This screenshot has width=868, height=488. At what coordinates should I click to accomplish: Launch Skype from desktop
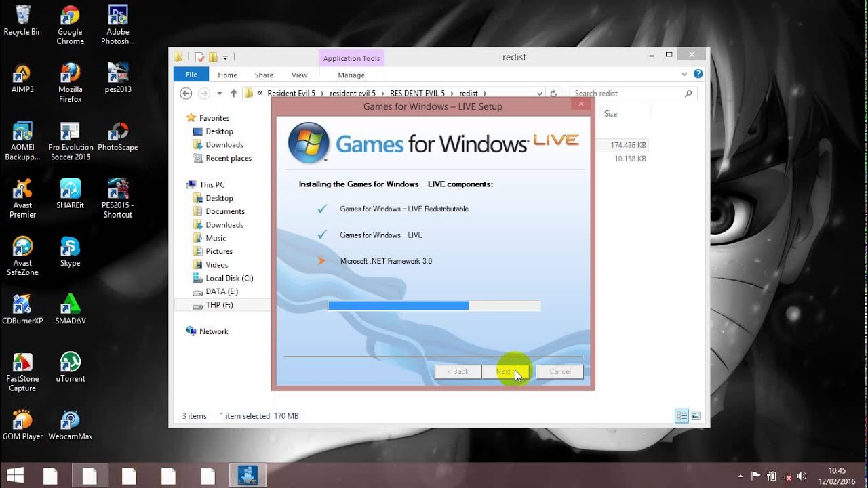click(70, 251)
